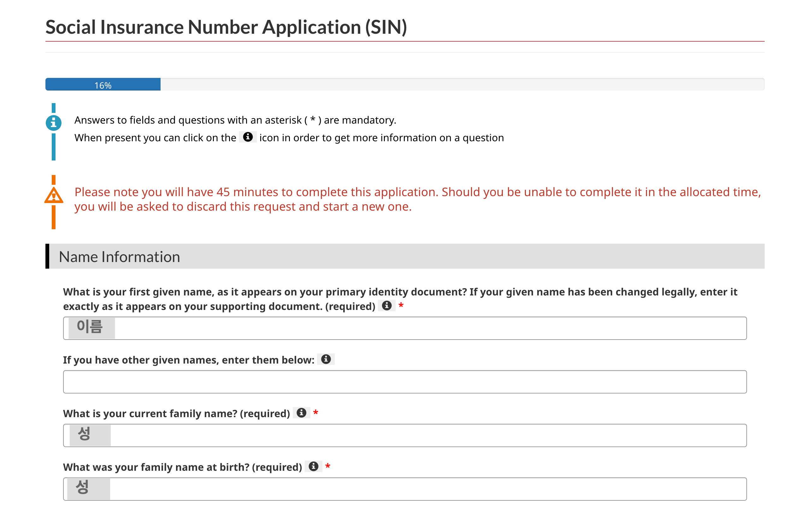The width and height of the screenshot is (812, 513).
Task: Click the other given names label
Action: (x=189, y=360)
